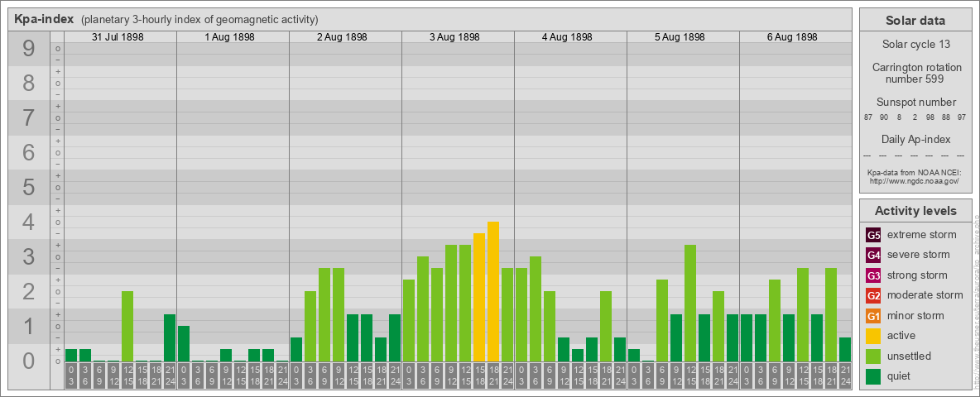The height and width of the screenshot is (397, 980).
Task: Click the 4 Aug 1898 date header
Action: point(567,37)
